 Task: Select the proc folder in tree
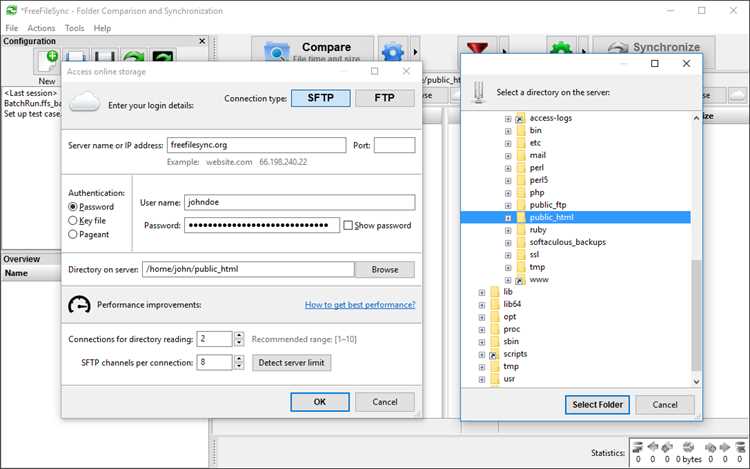[x=511, y=329]
